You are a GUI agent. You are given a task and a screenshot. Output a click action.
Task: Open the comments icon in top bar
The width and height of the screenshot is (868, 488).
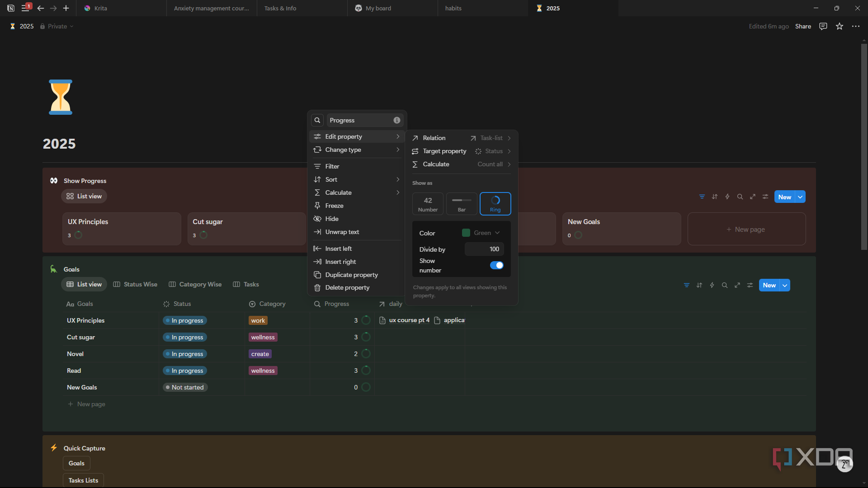point(823,26)
